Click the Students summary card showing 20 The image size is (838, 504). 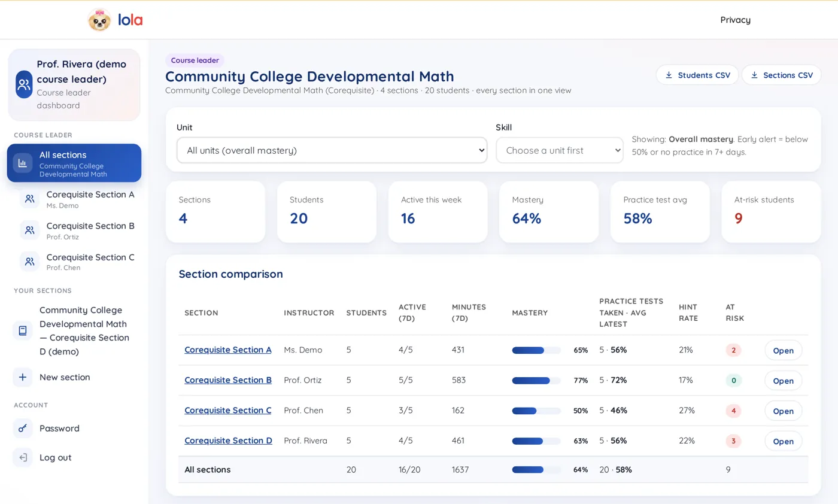tap(327, 212)
